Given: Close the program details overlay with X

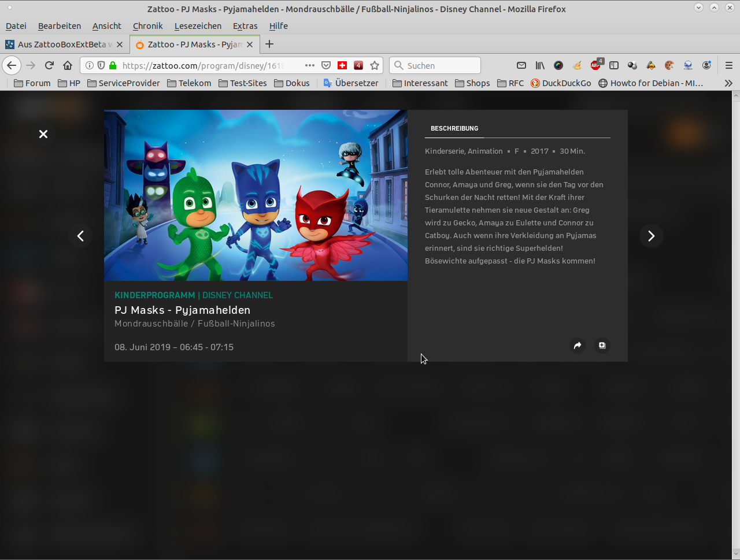Looking at the screenshot, I should pyautogui.click(x=43, y=134).
